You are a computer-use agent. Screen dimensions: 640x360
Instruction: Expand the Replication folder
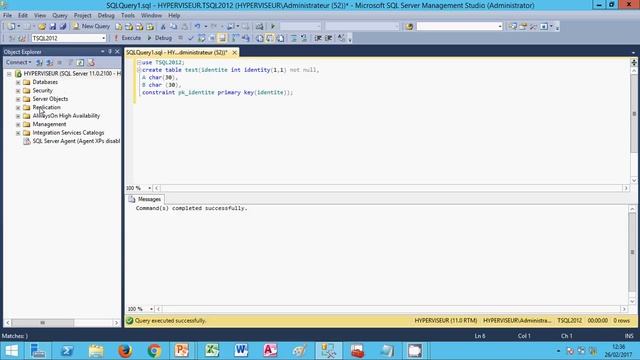[18, 108]
